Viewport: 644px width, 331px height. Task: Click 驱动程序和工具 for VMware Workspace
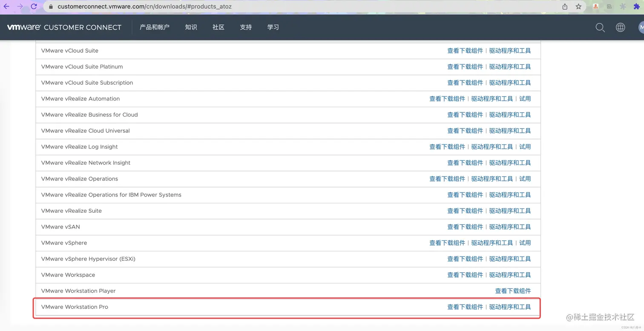coord(510,275)
